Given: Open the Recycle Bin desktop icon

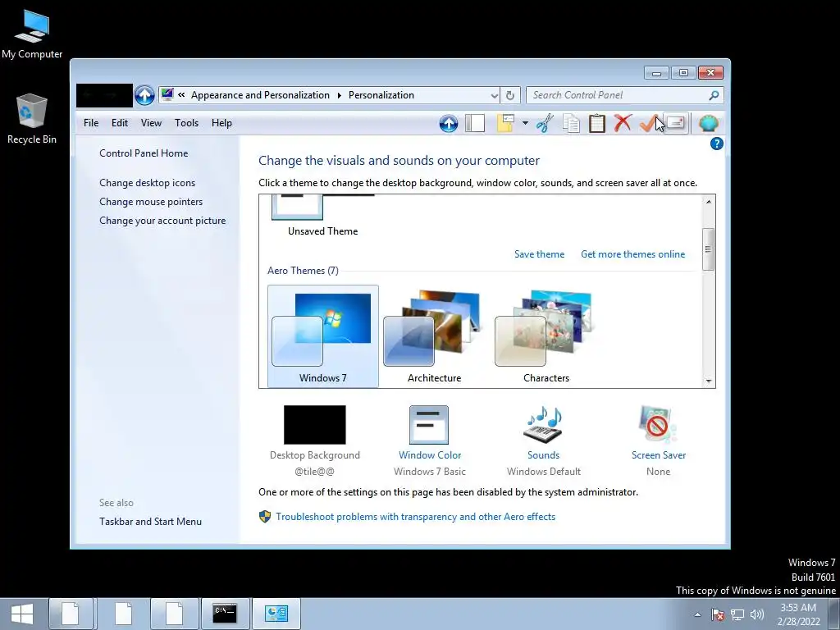Looking at the screenshot, I should tap(32, 119).
